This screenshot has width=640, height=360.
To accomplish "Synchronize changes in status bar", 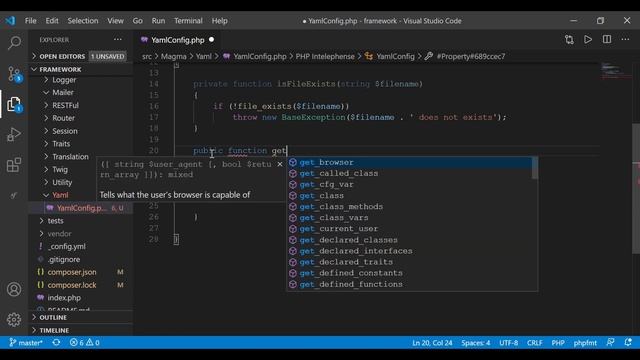I will pos(56,342).
